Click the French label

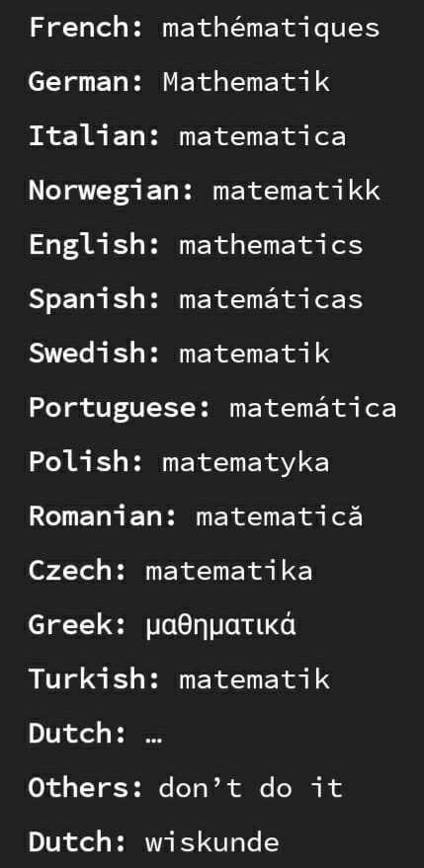86,28
